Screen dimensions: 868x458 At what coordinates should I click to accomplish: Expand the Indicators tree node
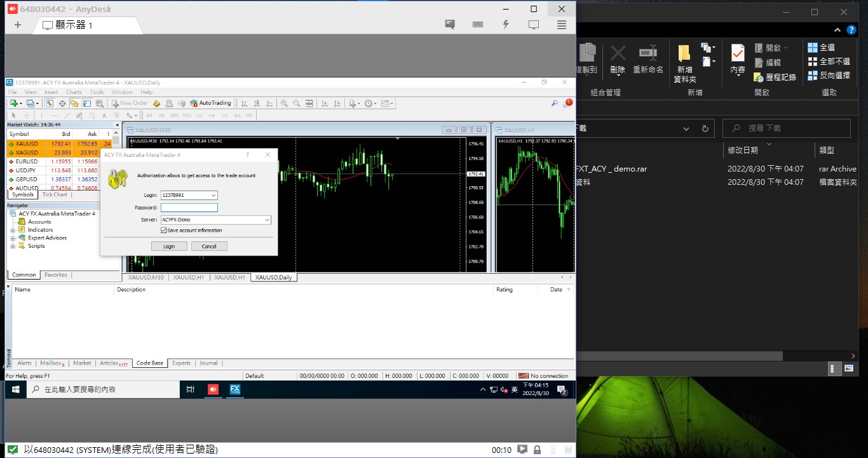click(13, 230)
